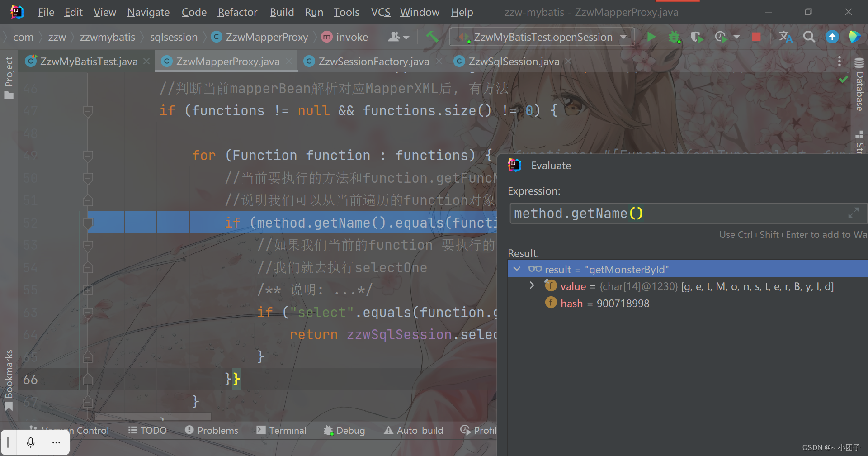Click the IntelliJ IDEA logo icon

17,12
